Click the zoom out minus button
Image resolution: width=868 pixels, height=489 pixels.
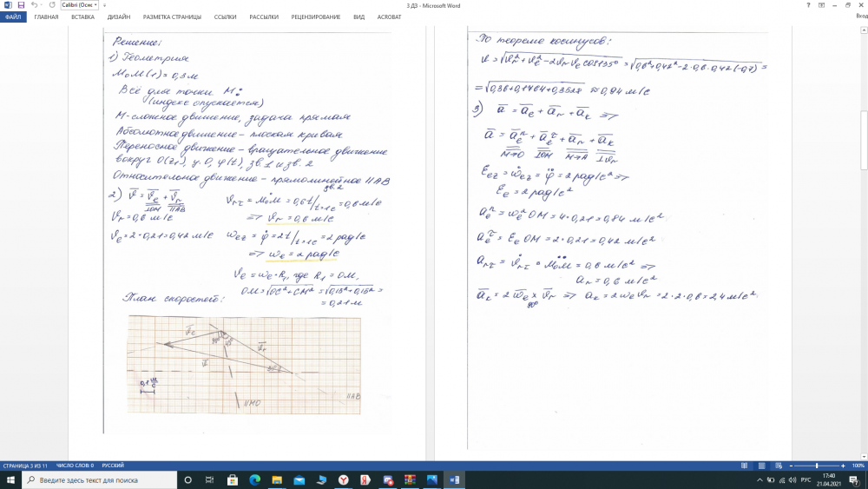click(791, 466)
